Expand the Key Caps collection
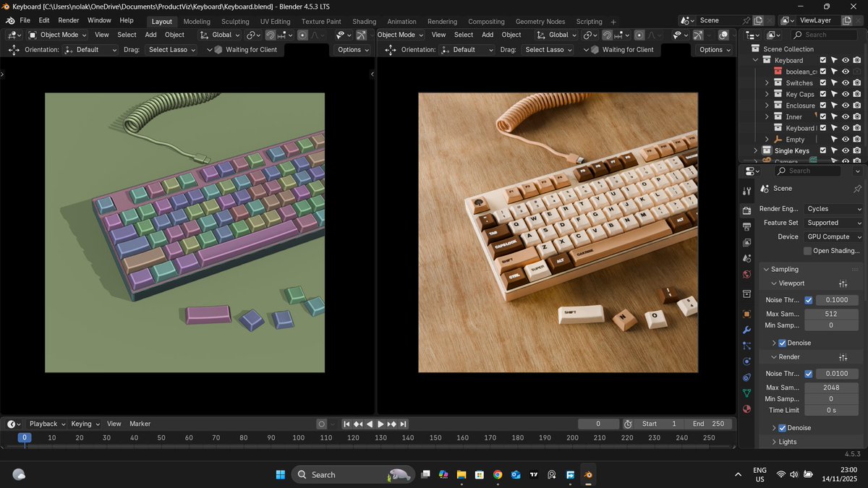The width and height of the screenshot is (868, 488). tap(767, 94)
